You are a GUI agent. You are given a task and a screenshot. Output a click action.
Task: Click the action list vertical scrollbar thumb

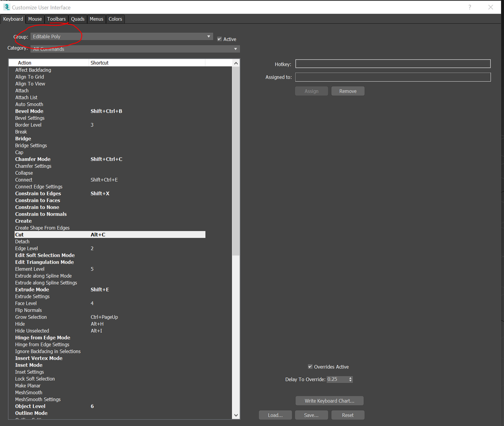[236, 161]
